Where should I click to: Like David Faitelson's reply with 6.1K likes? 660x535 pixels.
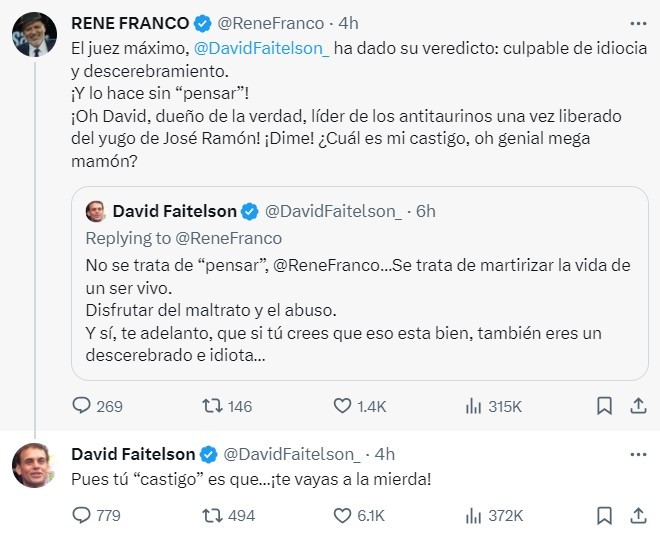[x=343, y=515]
